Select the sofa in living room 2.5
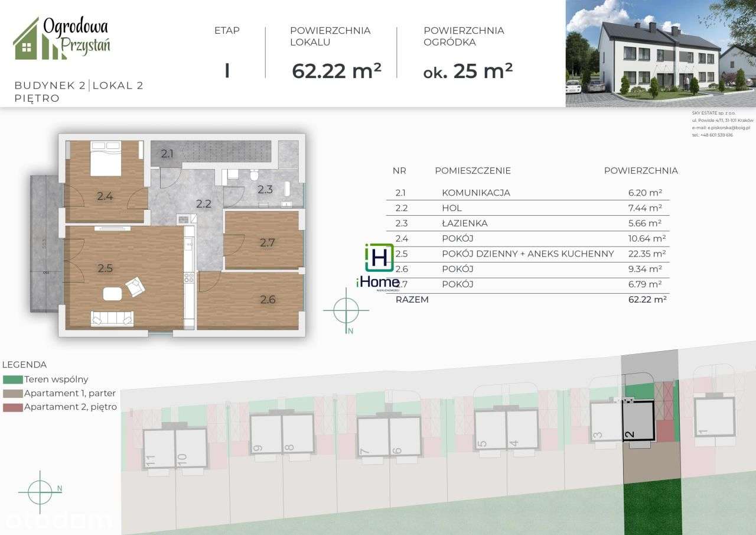 (112, 319)
